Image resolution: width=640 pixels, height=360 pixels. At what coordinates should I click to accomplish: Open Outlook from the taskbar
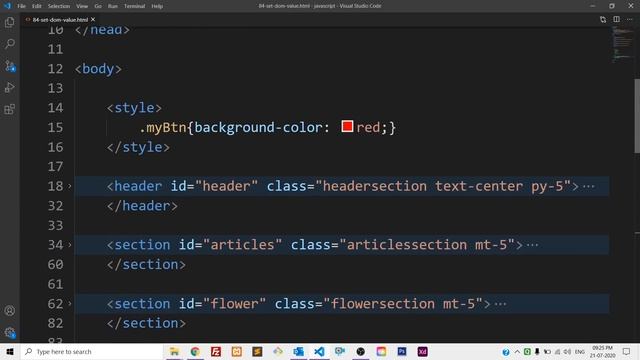[x=298, y=351]
